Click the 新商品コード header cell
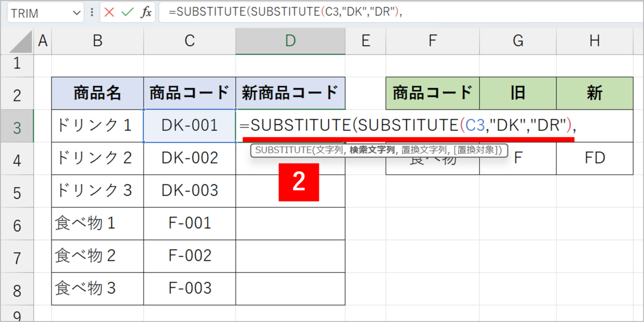644x322 pixels. [x=290, y=93]
